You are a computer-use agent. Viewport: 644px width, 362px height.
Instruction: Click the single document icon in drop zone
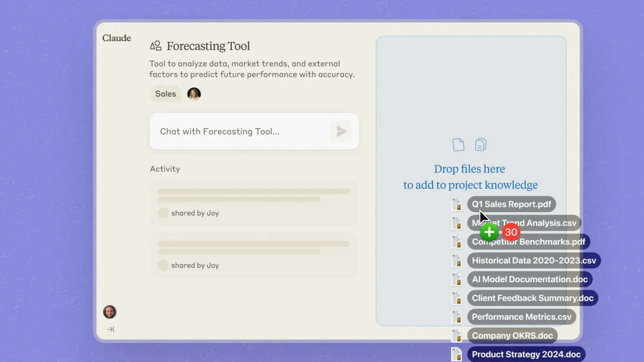[458, 145]
